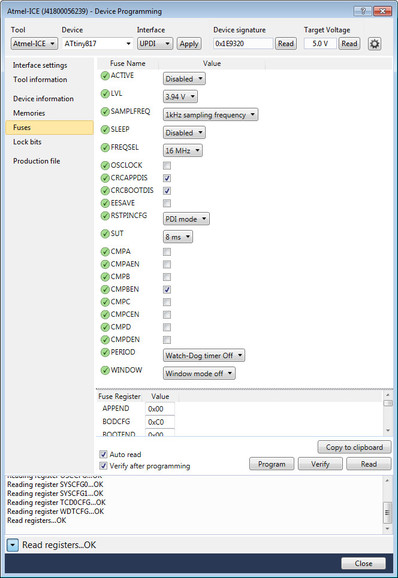Open the Tool information page
Screen dimensions: 398x578
point(40,80)
